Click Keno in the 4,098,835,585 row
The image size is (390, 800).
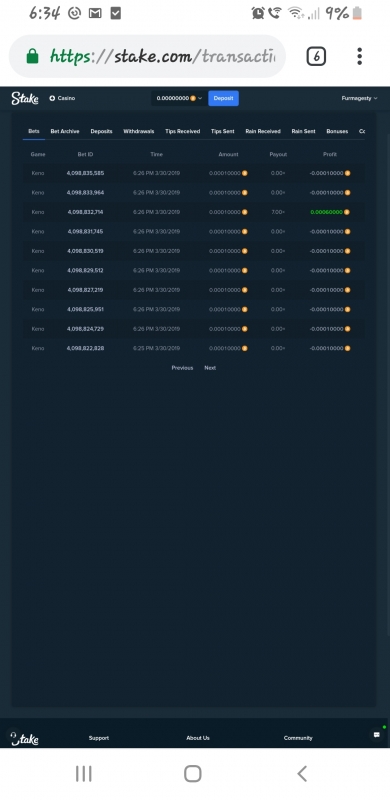(x=38, y=173)
